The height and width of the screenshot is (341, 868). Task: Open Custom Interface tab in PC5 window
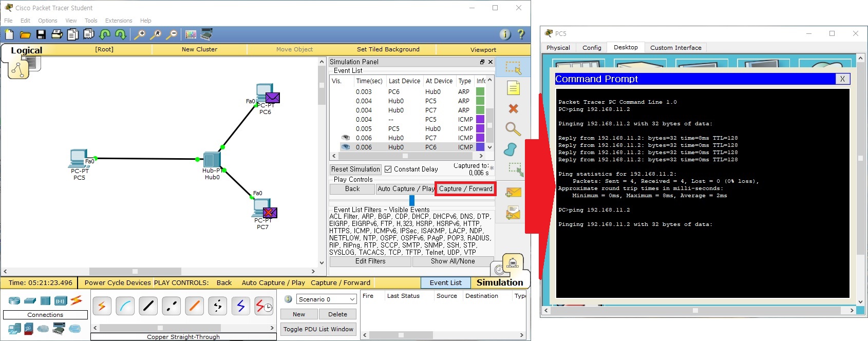pyautogui.click(x=676, y=47)
